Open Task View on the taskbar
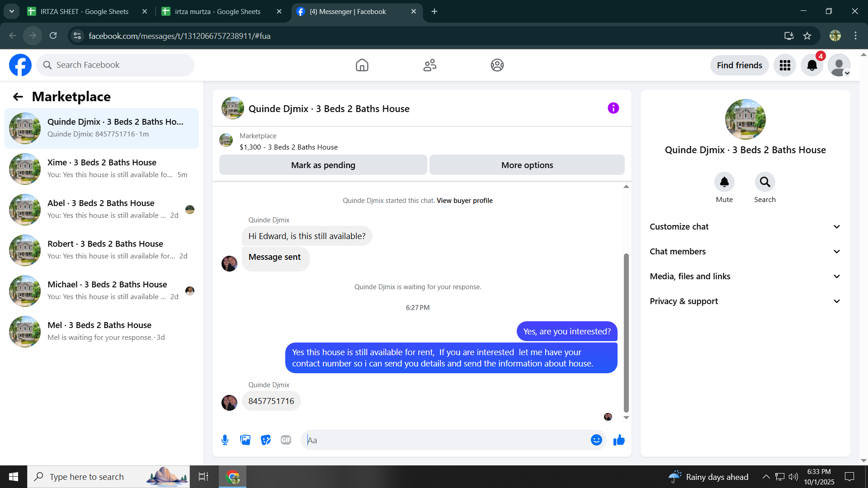868x488 pixels. point(203,477)
